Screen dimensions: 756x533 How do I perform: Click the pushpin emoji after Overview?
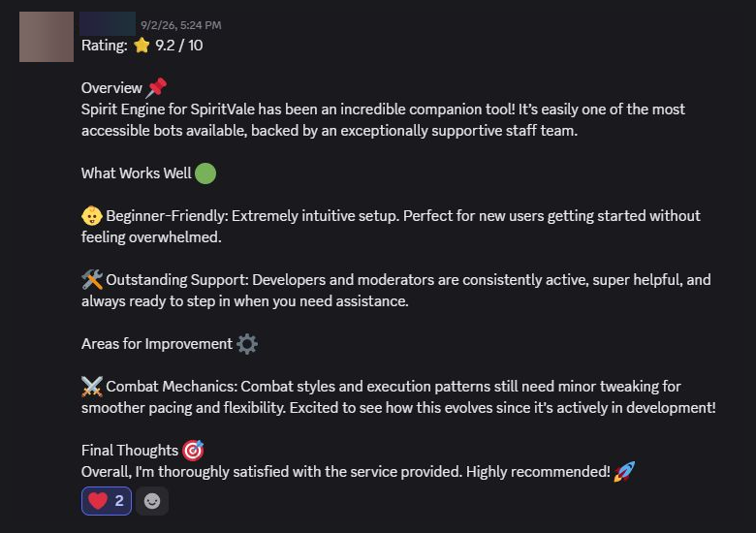157,88
